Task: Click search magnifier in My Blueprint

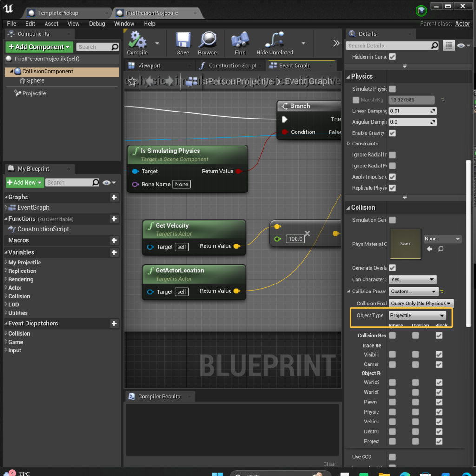Action: (96, 182)
